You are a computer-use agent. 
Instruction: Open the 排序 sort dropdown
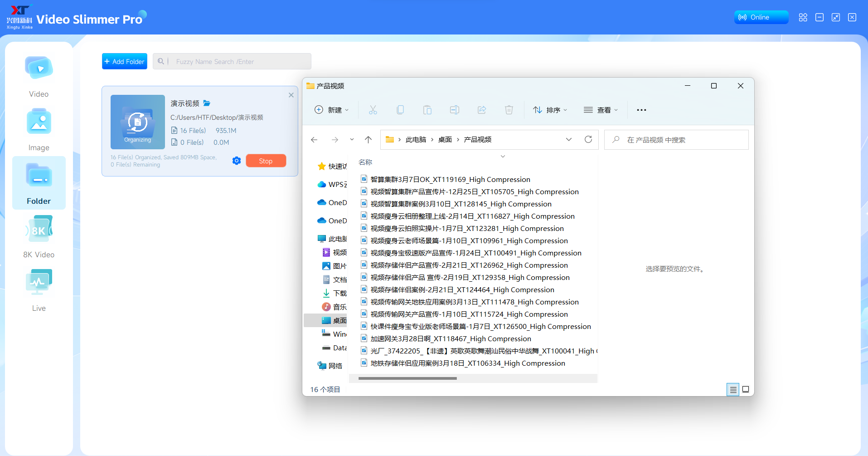point(550,110)
